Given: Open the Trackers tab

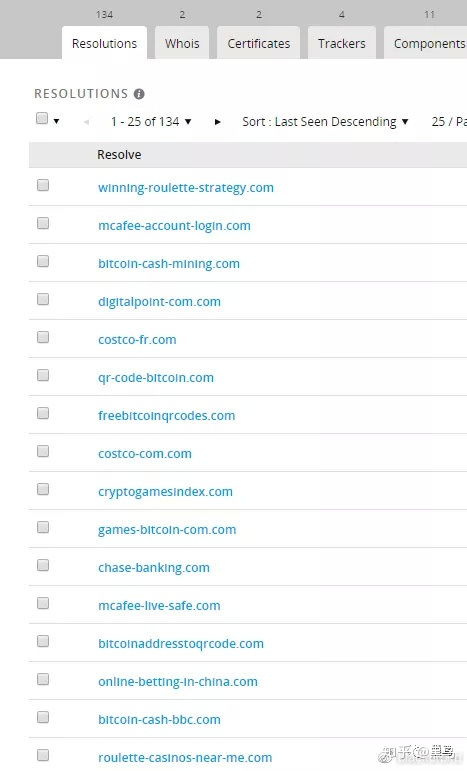Looking at the screenshot, I should pos(342,43).
